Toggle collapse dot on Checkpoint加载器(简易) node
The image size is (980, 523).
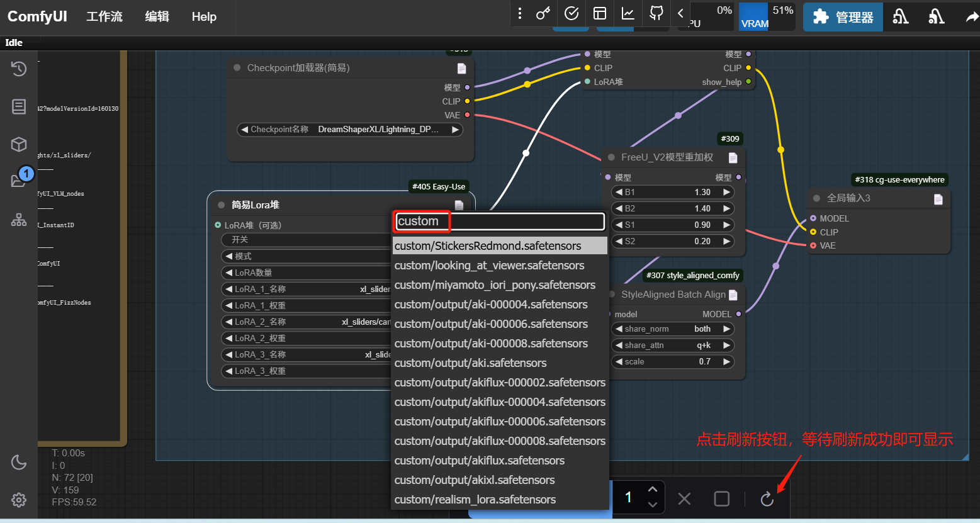237,68
